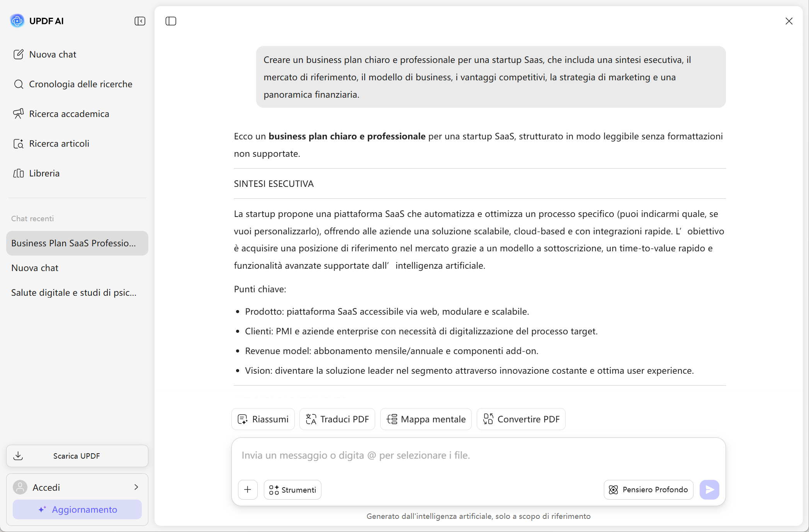
Task: Choose the Convertire PDF quick action
Action: [x=521, y=419]
